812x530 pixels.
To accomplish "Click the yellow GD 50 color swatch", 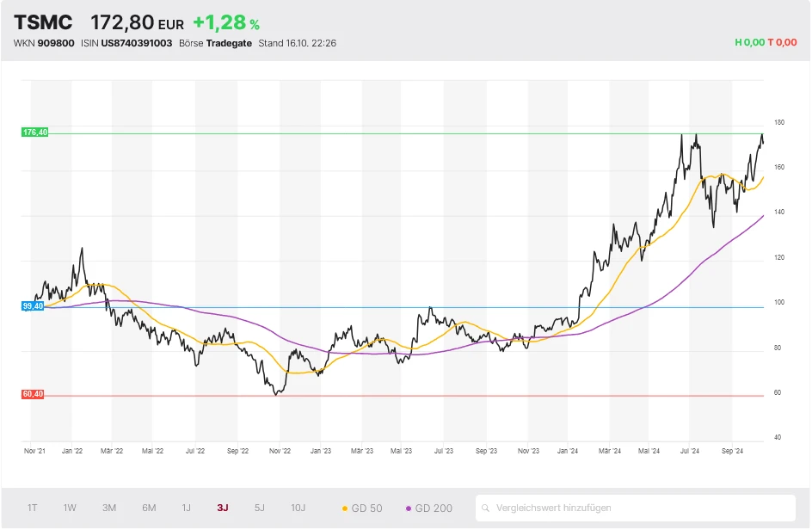I will point(347,508).
